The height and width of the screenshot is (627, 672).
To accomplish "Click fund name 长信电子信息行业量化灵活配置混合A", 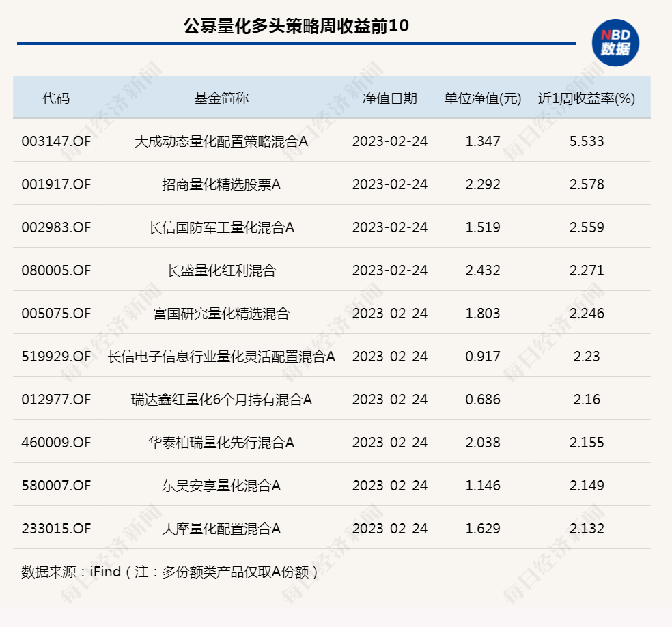I will tap(221, 356).
